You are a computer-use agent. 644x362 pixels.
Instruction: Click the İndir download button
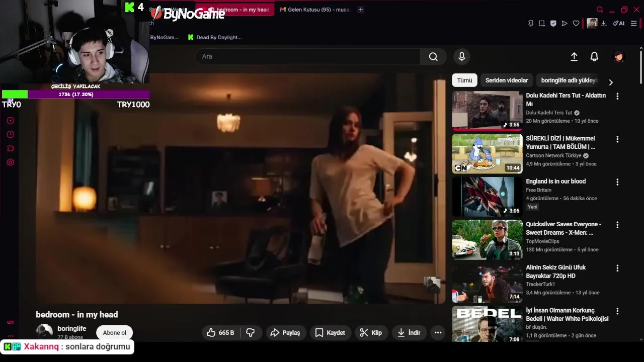pyautogui.click(x=409, y=333)
